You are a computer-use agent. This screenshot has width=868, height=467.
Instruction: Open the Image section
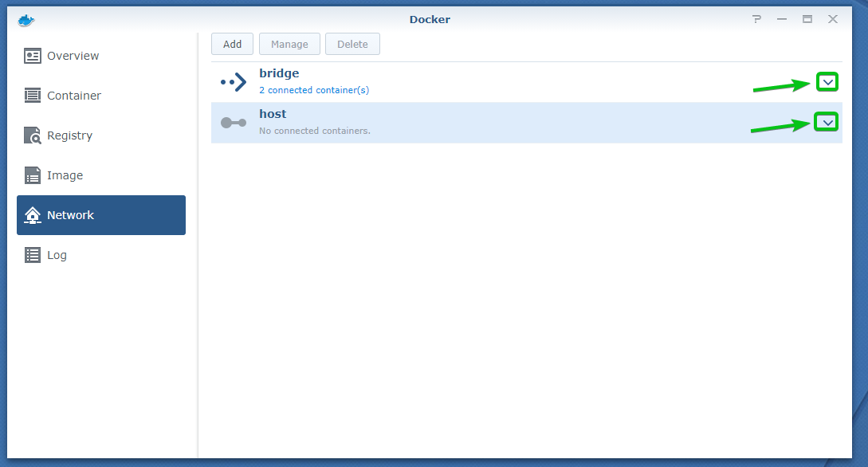tap(101, 175)
